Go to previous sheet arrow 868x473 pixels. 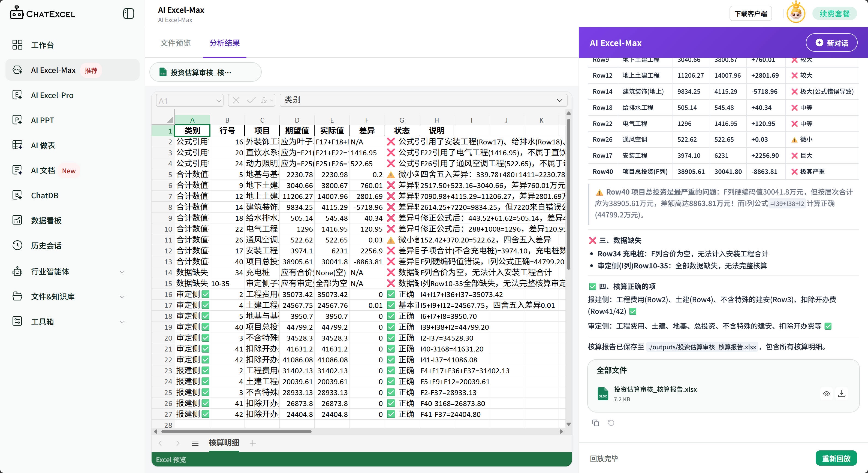click(x=160, y=443)
